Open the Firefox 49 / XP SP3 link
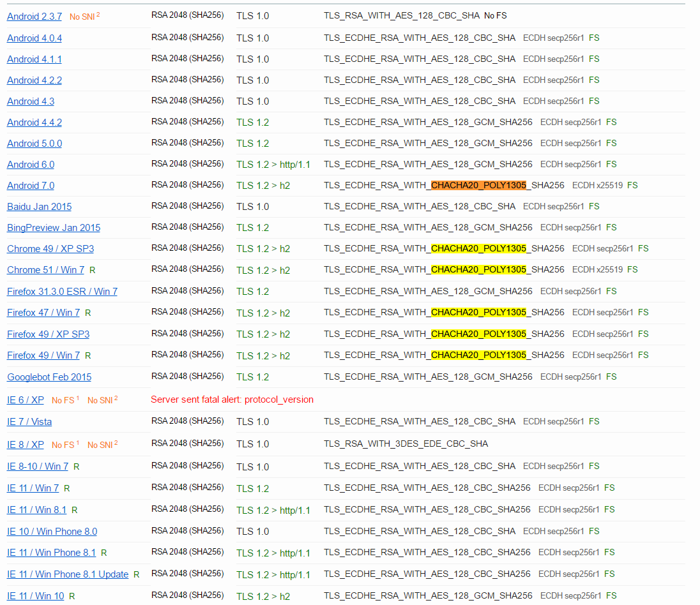This screenshot has width=700, height=605. (48, 334)
